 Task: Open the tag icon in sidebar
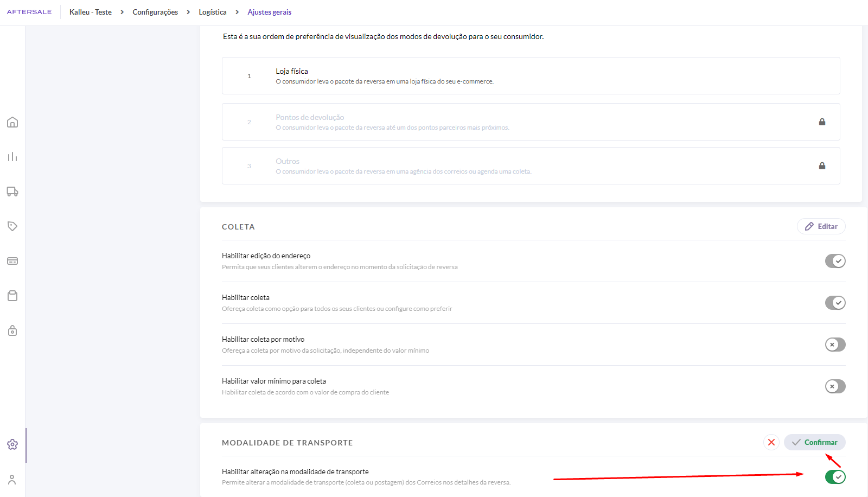click(x=12, y=226)
